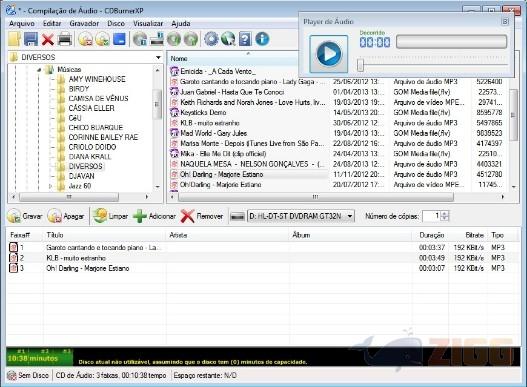Sort tracks by Duração column header
The height and width of the screenshot is (387, 527).
coord(432,235)
